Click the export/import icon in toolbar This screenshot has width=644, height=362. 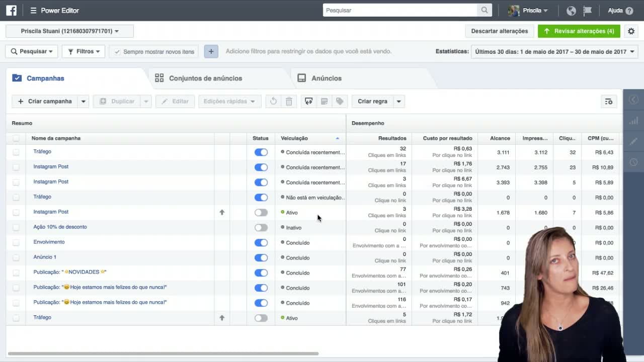coord(309,102)
